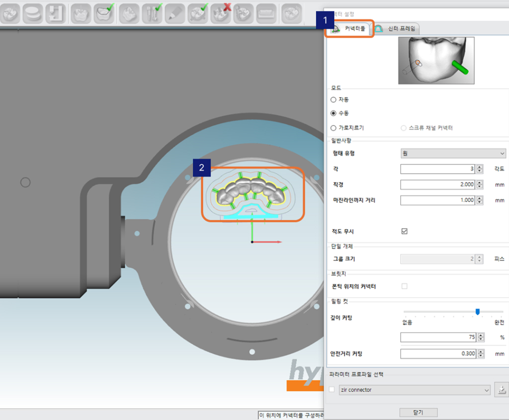Image resolution: width=509 pixels, height=420 pixels.
Task: Enable the 폰틱 위치의 커넥터 checkbox
Action: (404, 286)
